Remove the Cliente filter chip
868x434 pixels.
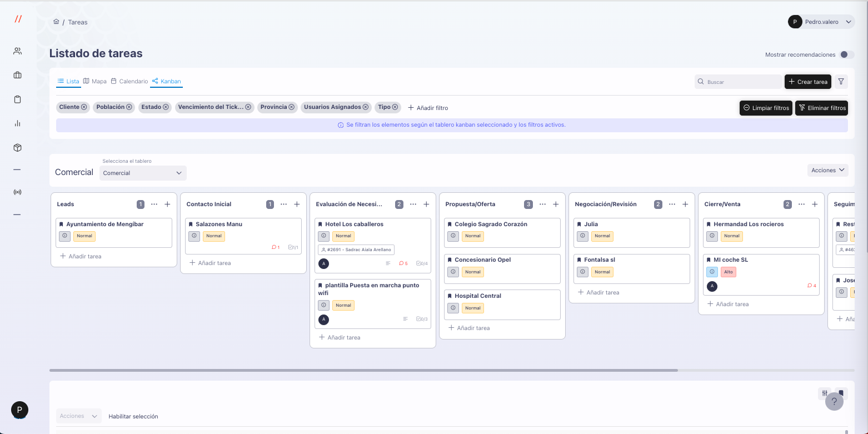[x=84, y=107]
